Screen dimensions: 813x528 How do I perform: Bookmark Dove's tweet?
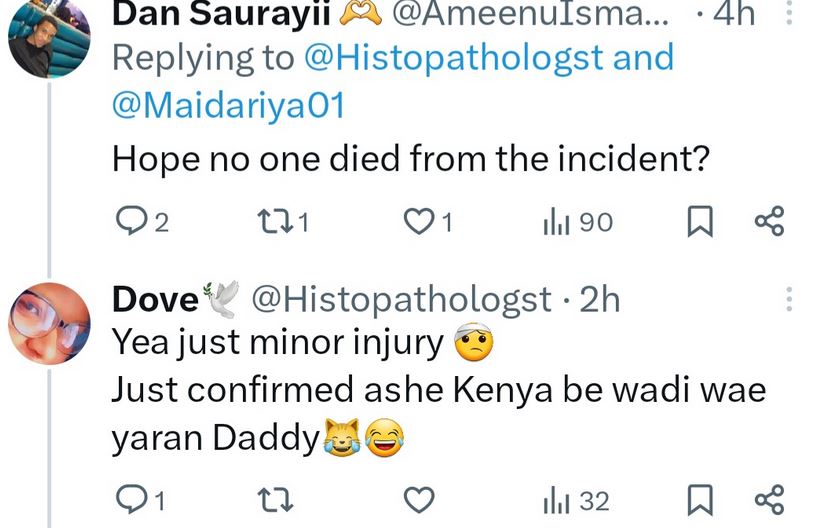pyautogui.click(x=698, y=498)
